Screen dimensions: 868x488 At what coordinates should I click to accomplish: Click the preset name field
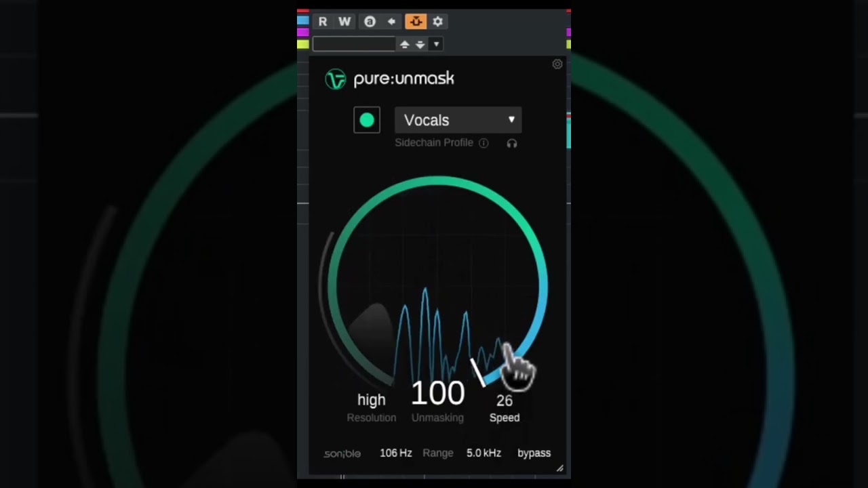(x=353, y=44)
